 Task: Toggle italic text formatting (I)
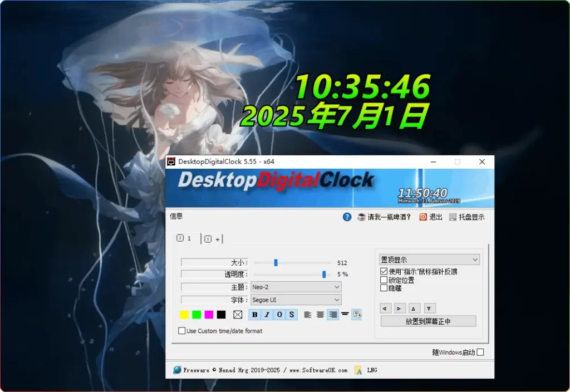point(267,315)
